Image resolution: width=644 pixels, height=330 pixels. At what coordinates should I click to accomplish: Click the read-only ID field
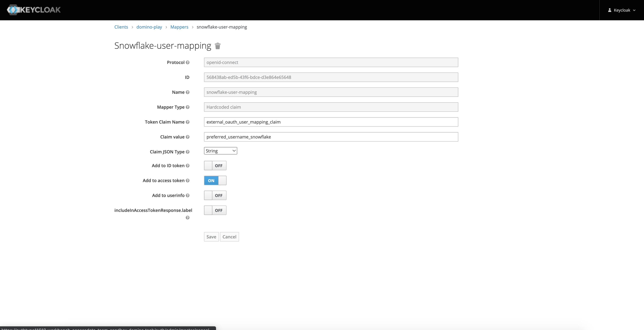click(331, 77)
